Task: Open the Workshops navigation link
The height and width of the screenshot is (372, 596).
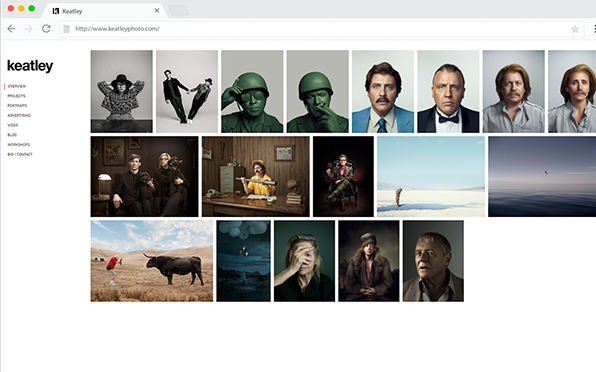Action: coord(19,145)
